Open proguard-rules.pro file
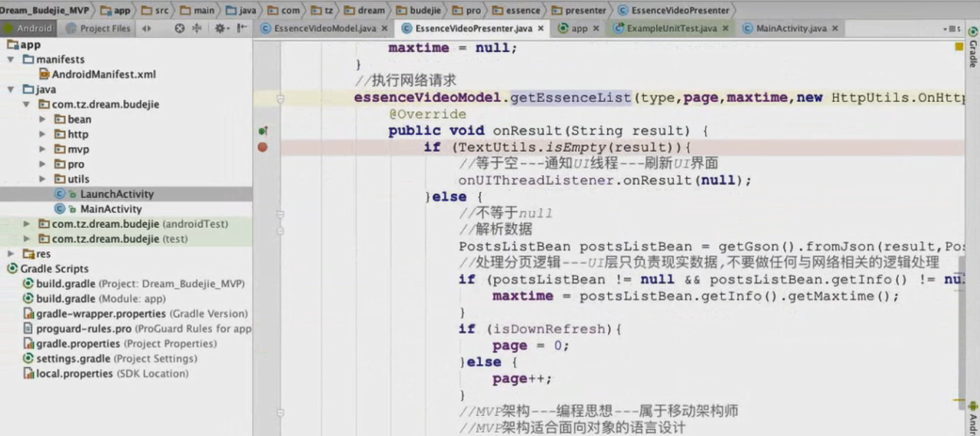 pyautogui.click(x=137, y=328)
